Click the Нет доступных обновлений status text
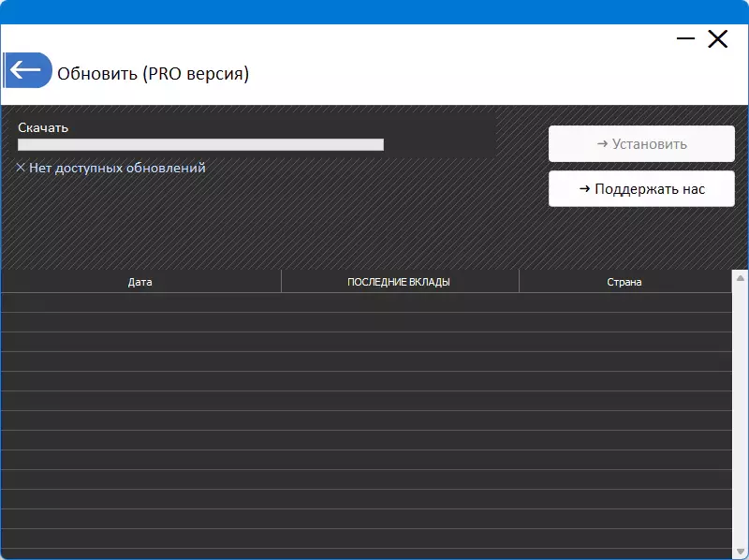Image resolution: width=749 pixels, height=560 pixels. [x=117, y=168]
